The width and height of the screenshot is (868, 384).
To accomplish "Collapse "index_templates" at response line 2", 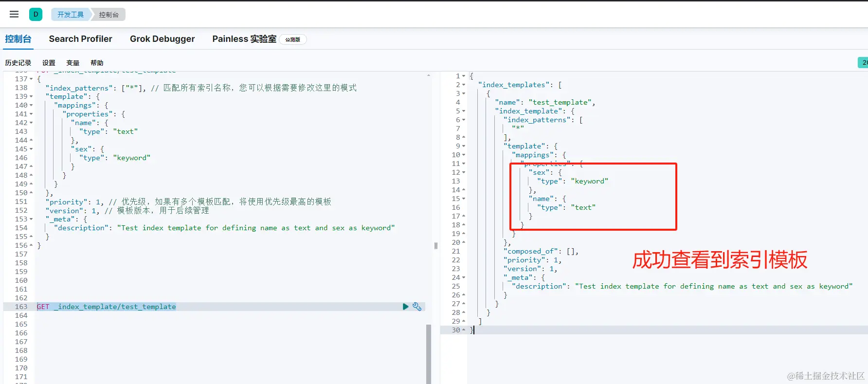I will [x=464, y=85].
